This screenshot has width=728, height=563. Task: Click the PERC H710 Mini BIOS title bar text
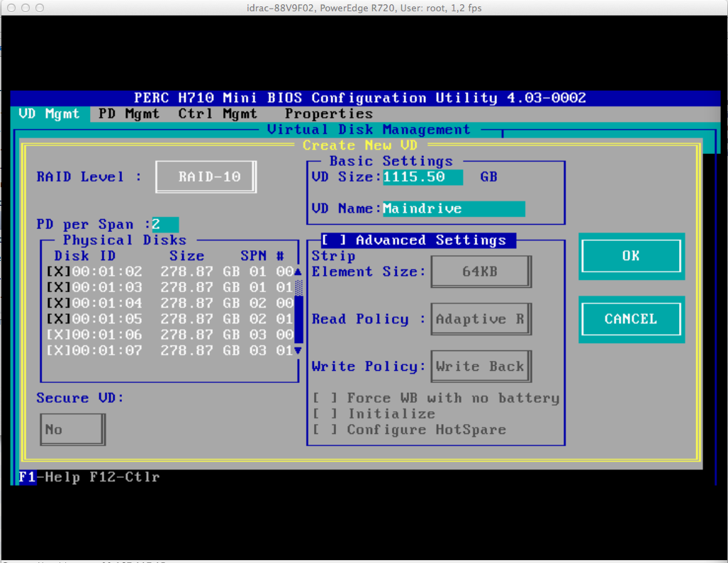pyautogui.click(x=360, y=98)
